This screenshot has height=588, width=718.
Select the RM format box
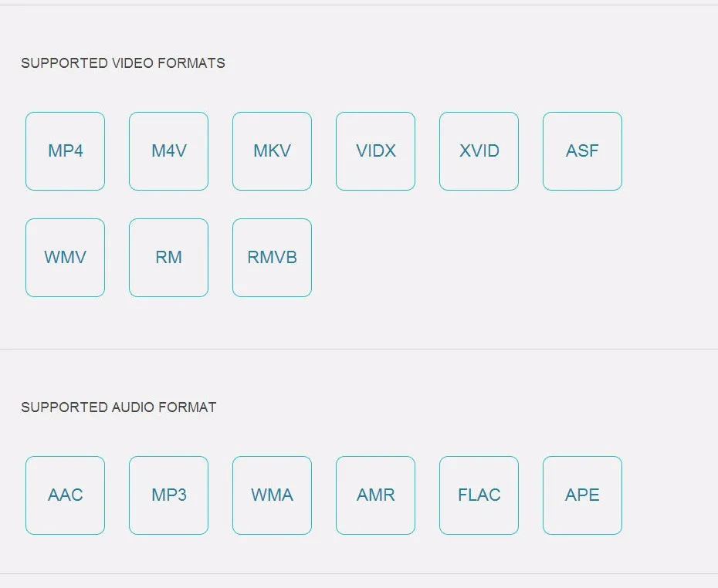[x=168, y=258]
